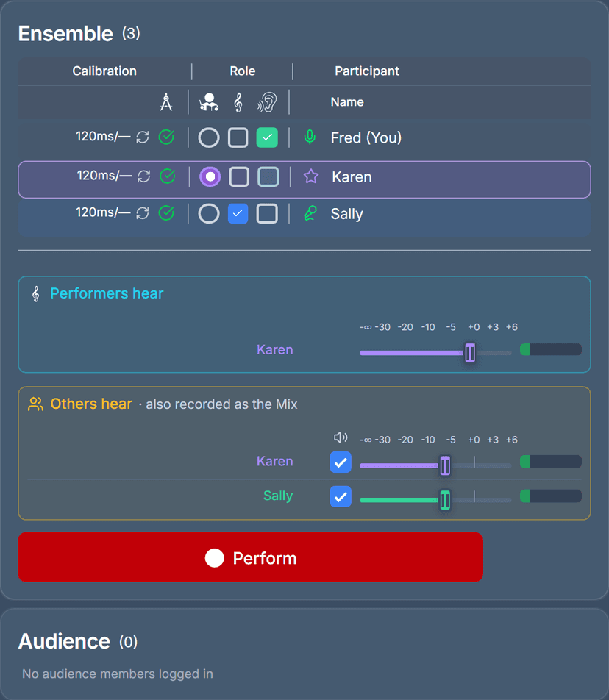
Task: Click the red Perform button
Action: click(x=251, y=557)
